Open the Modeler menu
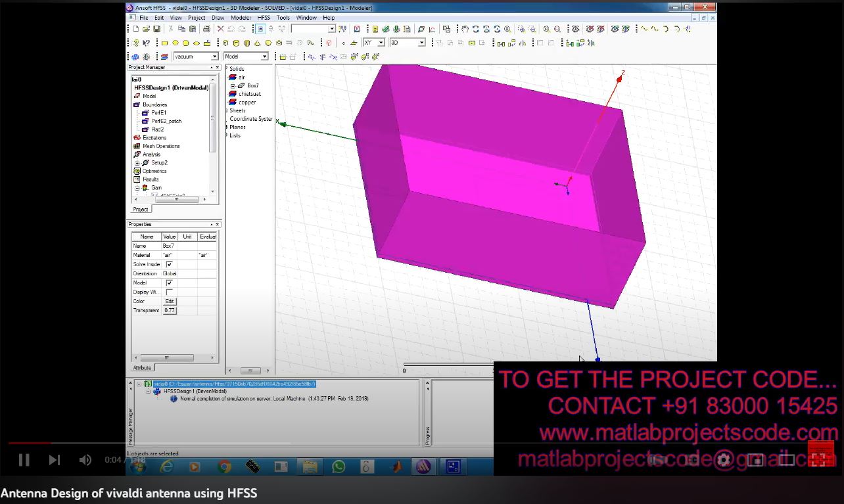Viewport: 844px width, 504px height. click(x=241, y=18)
